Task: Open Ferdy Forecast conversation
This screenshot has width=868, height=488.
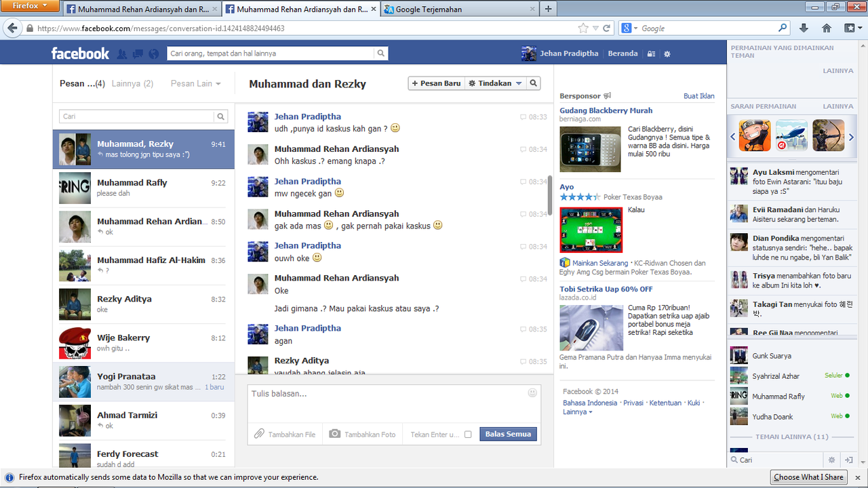Action: click(x=144, y=454)
